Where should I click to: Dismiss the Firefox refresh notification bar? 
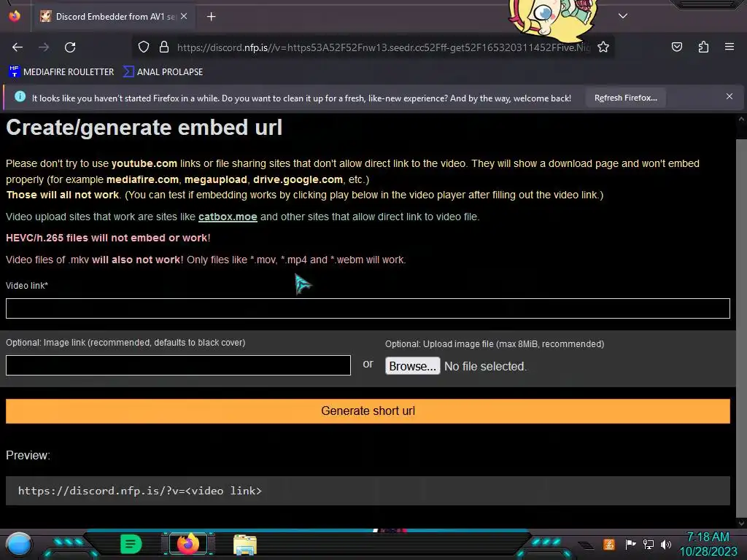(729, 97)
